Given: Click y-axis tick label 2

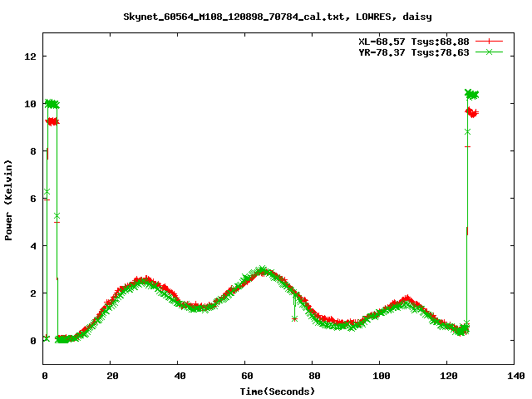Looking at the screenshot, I should 33,293.
